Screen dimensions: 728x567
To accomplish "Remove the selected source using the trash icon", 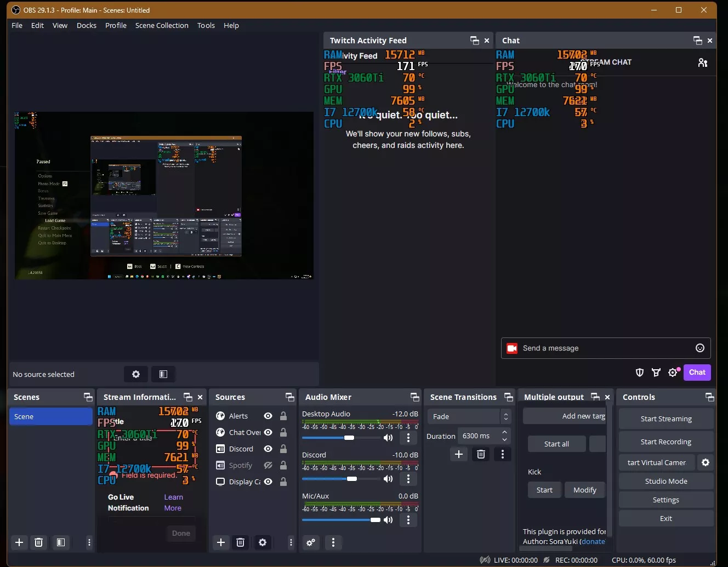I will (x=240, y=543).
